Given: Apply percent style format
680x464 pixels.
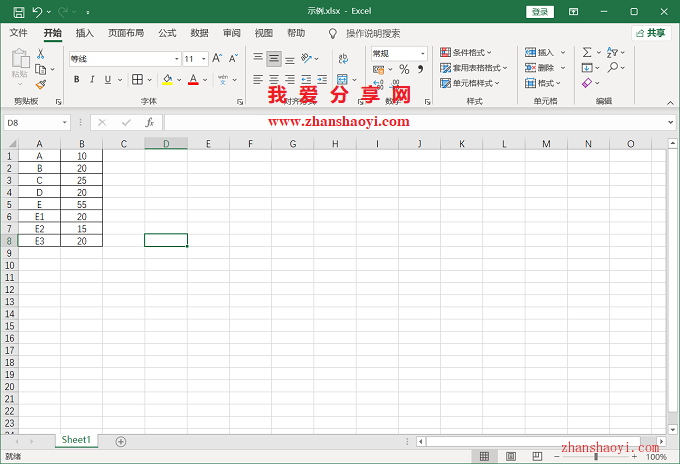Looking at the screenshot, I should [404, 69].
